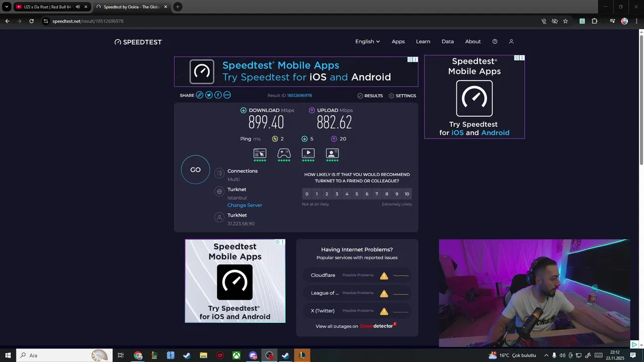Rate recommendation score 0

coord(307,194)
